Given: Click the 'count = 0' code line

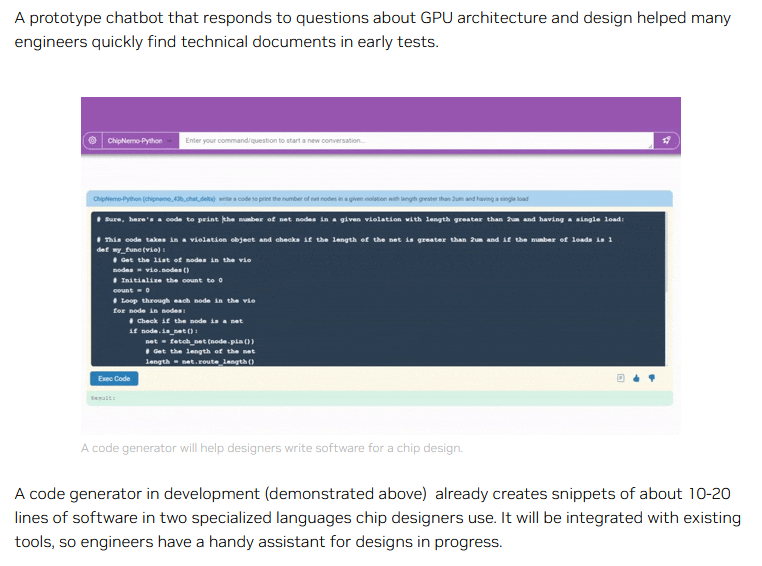Looking at the screenshot, I should point(131,291).
